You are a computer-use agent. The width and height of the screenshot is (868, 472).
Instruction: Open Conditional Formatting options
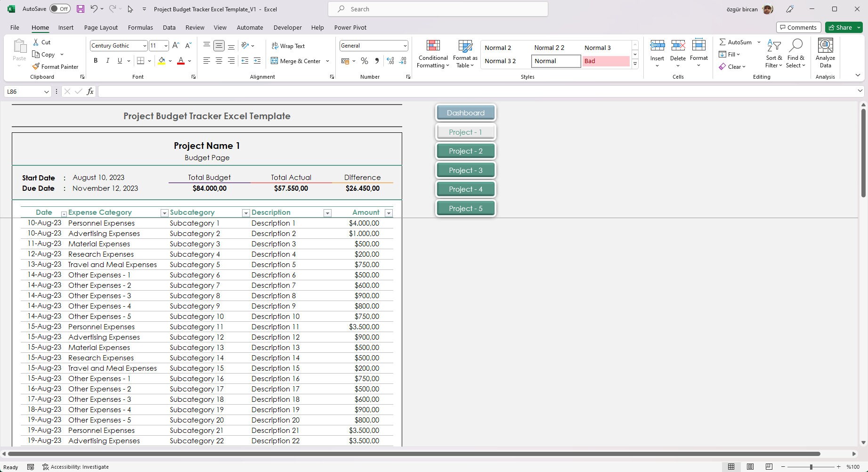point(432,53)
